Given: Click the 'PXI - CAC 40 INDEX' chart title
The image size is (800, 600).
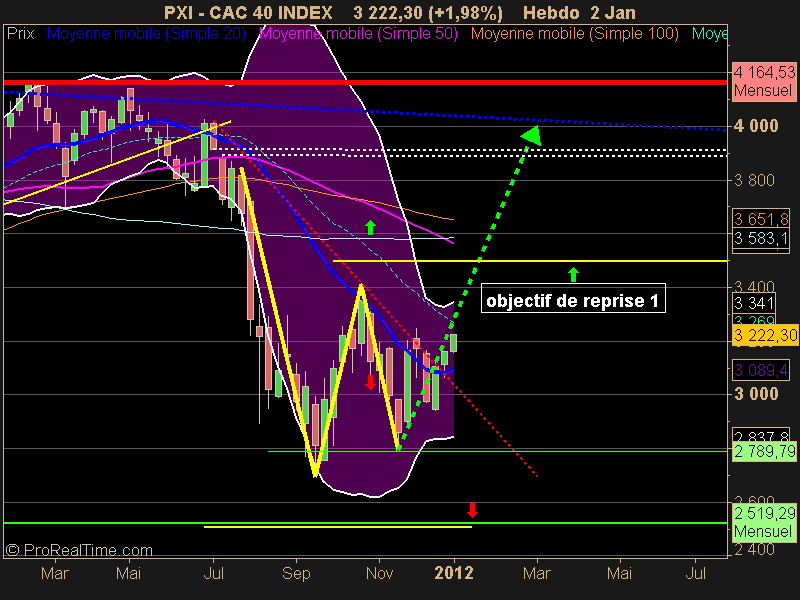Looking at the screenshot, I should pos(248,12).
